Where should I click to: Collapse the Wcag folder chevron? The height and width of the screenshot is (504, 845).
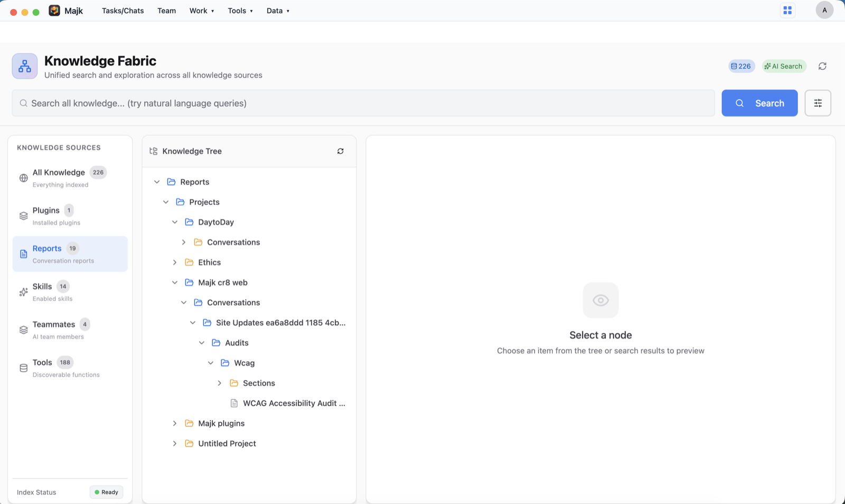point(211,363)
